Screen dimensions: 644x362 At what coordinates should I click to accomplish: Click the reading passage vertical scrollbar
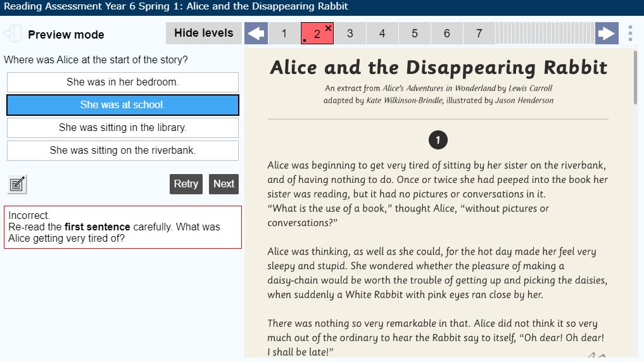click(635, 78)
